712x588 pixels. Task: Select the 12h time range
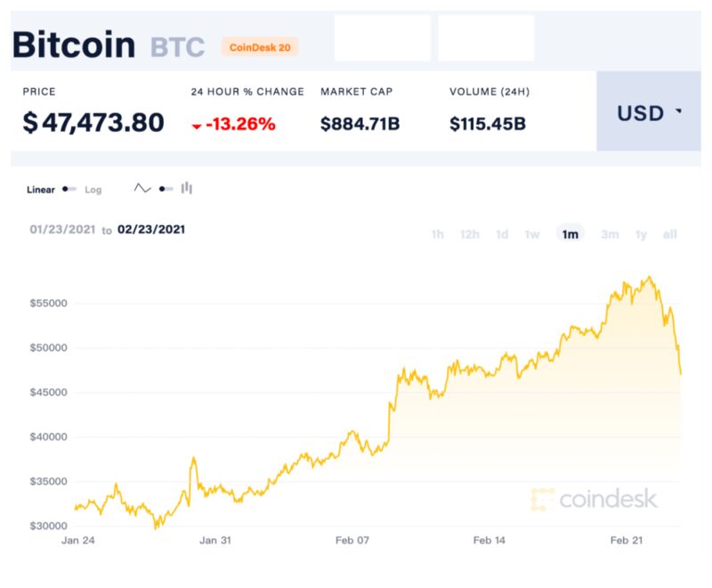pyautogui.click(x=470, y=234)
